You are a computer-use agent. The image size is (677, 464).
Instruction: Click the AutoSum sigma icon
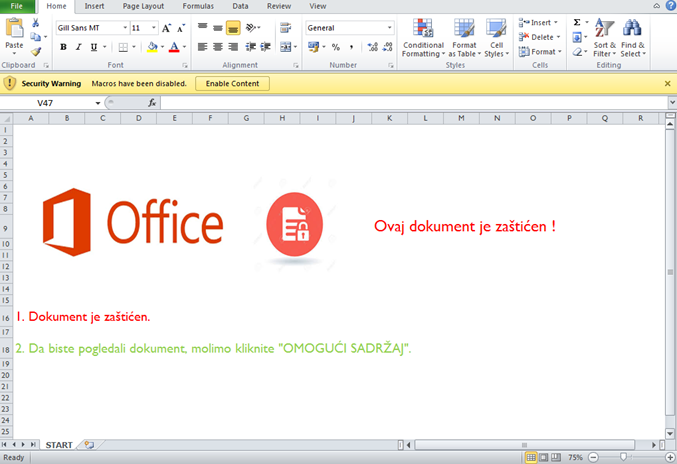pyautogui.click(x=577, y=22)
